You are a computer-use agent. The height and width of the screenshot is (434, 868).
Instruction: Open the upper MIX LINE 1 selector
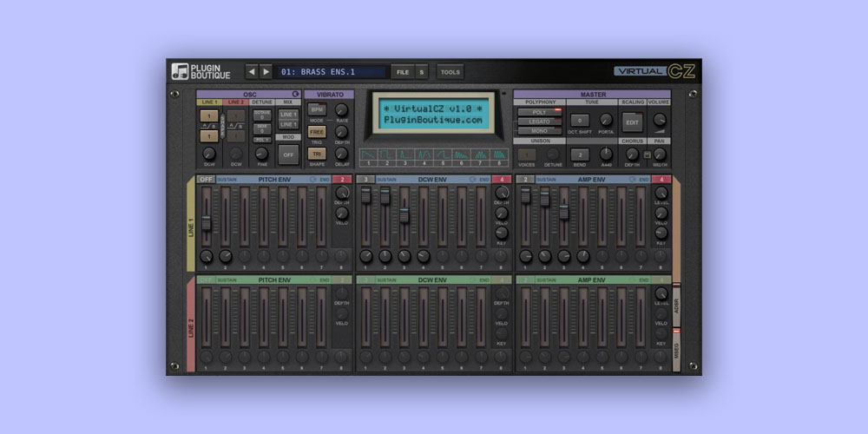tap(288, 115)
